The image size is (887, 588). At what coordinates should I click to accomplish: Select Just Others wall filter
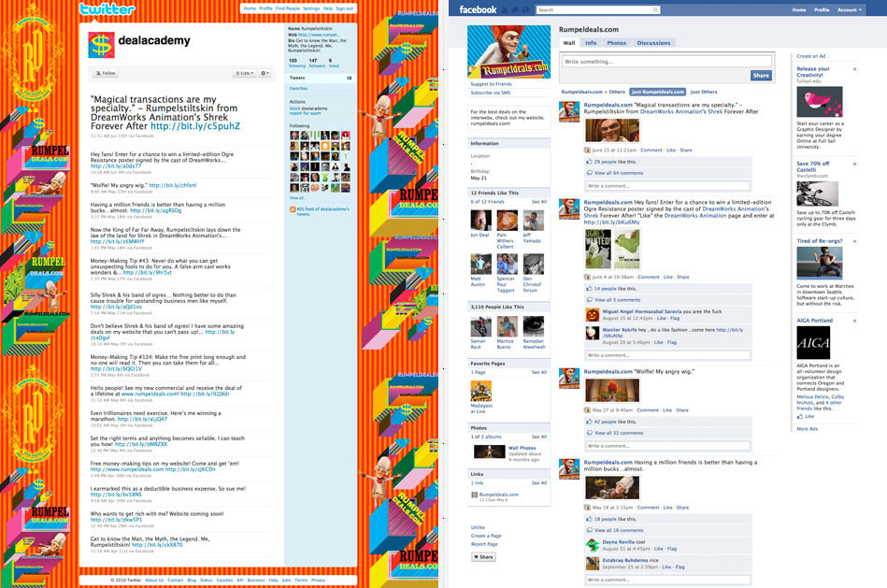click(703, 92)
